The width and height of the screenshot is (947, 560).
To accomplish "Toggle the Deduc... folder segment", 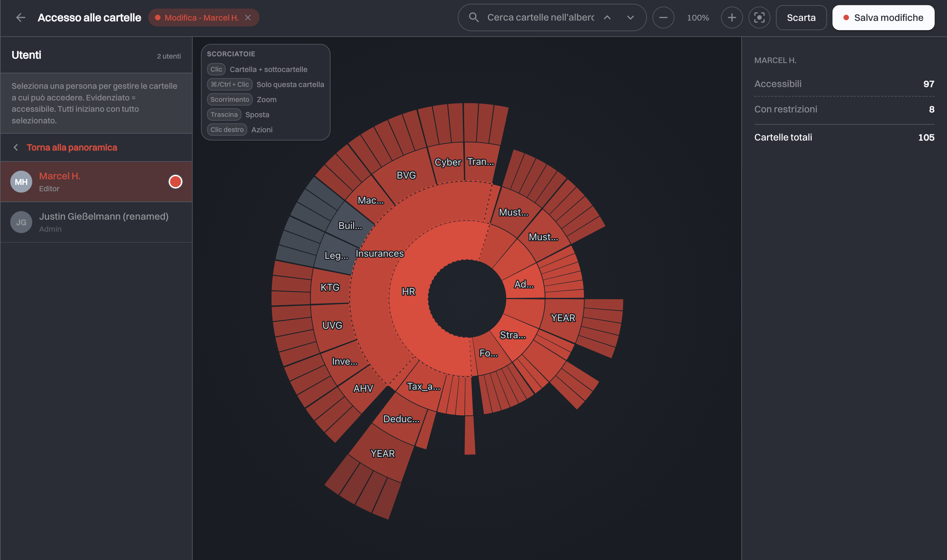I will (x=401, y=419).
